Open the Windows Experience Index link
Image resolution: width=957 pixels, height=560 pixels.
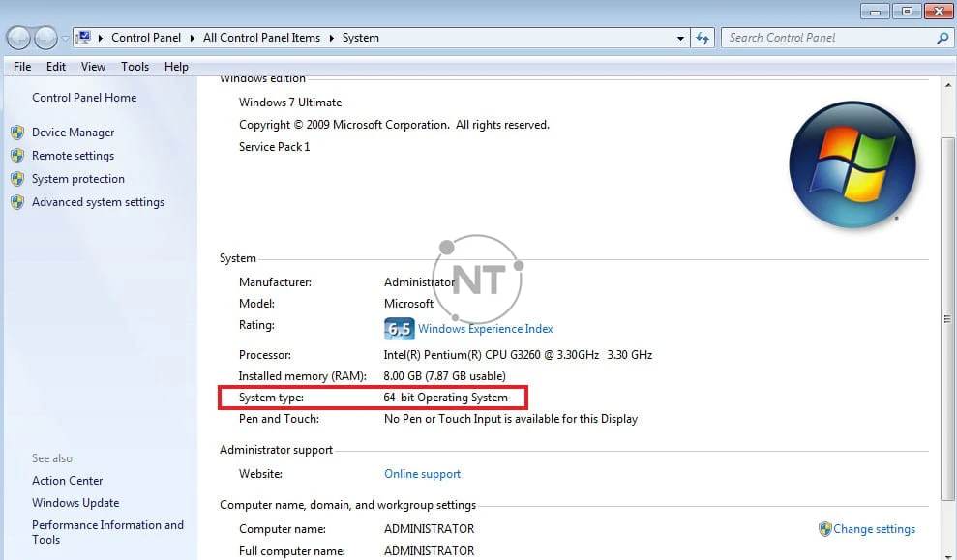pyautogui.click(x=485, y=329)
